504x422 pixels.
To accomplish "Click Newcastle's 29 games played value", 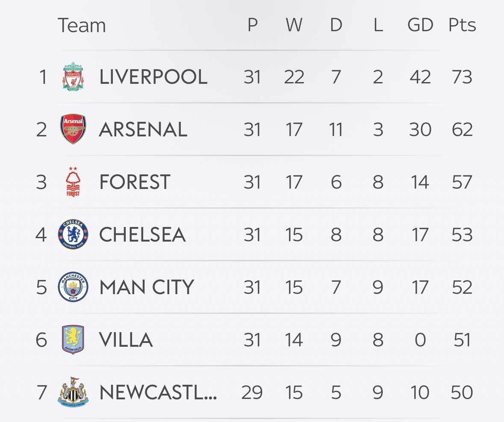I will tap(252, 392).
